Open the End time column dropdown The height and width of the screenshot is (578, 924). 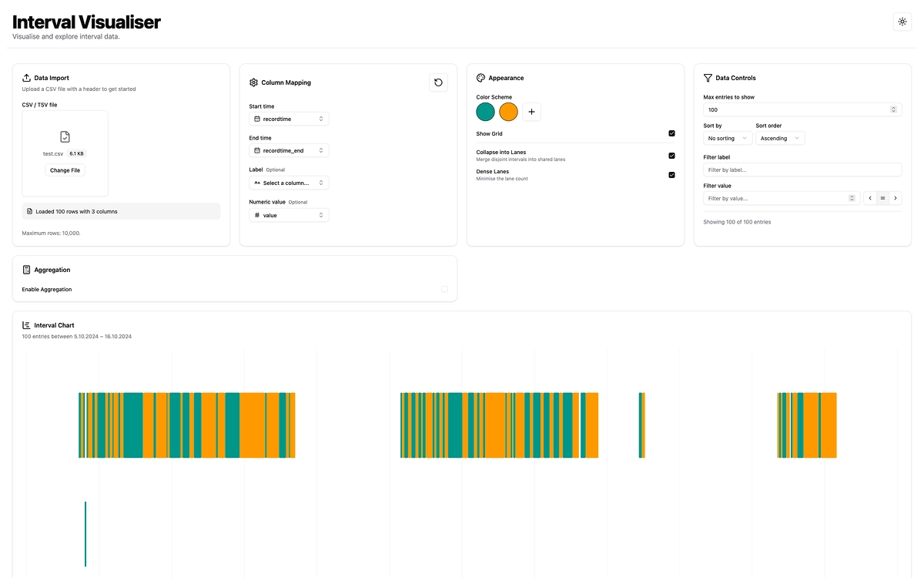tap(289, 151)
